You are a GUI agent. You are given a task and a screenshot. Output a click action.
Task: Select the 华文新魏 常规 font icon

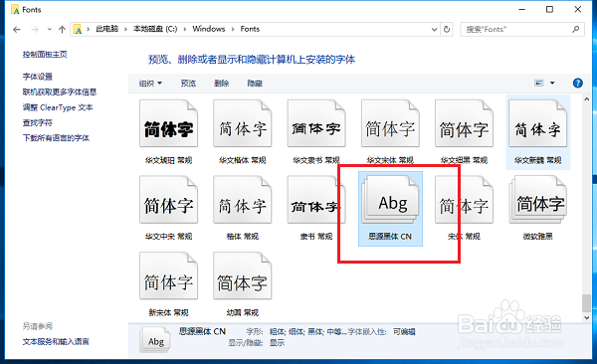[537, 123]
